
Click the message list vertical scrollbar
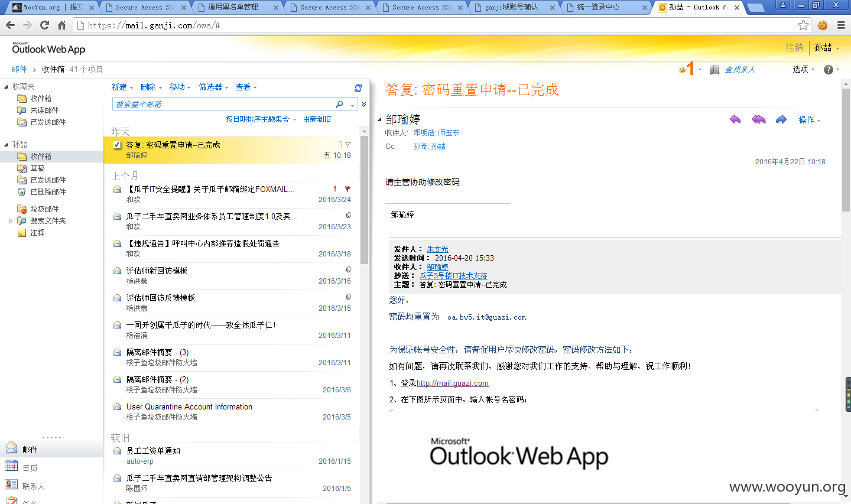click(365, 201)
